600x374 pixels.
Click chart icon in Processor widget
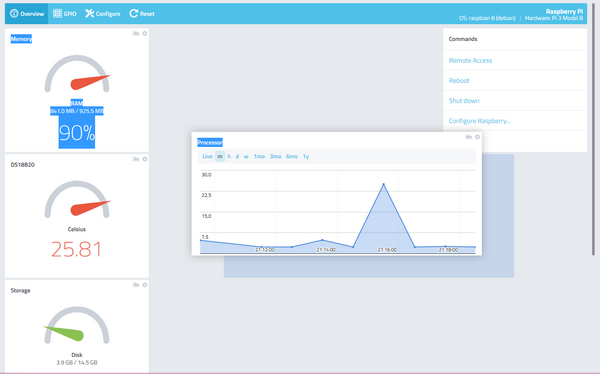click(468, 137)
